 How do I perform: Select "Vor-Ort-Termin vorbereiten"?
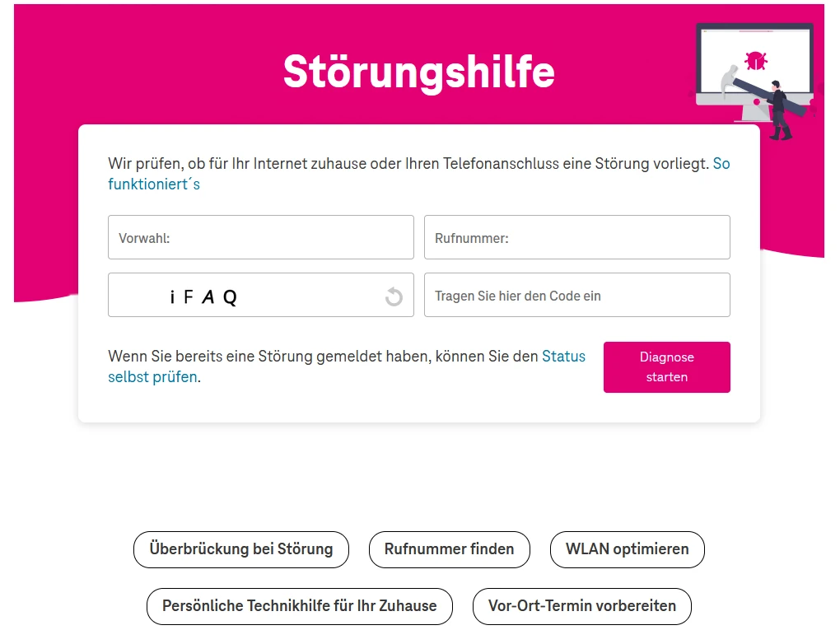coord(581,605)
